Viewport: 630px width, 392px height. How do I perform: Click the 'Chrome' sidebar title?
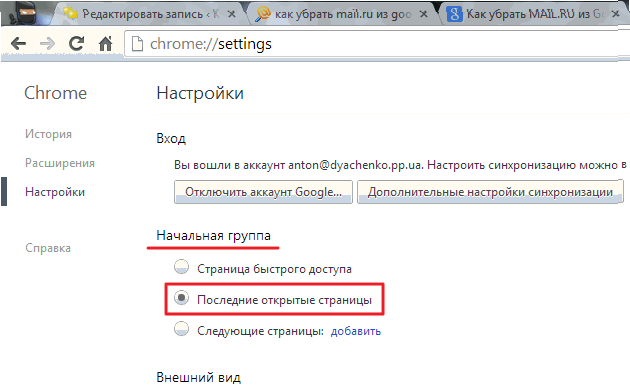(x=55, y=93)
